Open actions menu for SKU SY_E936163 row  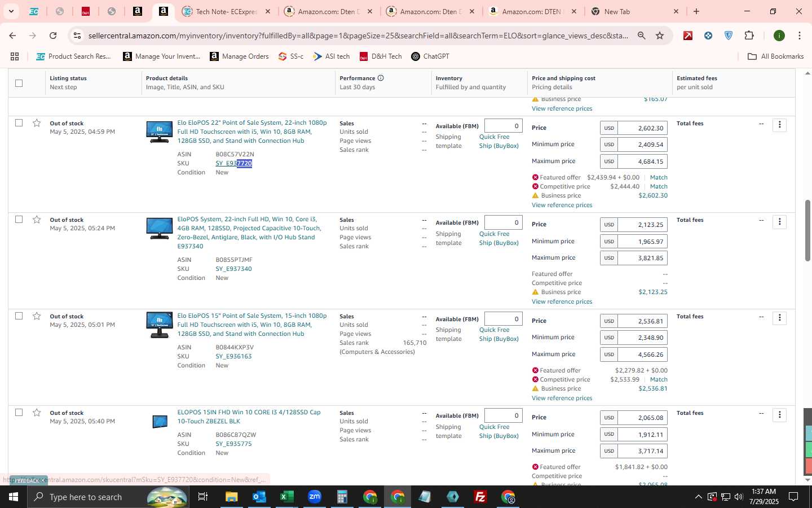[779, 318]
